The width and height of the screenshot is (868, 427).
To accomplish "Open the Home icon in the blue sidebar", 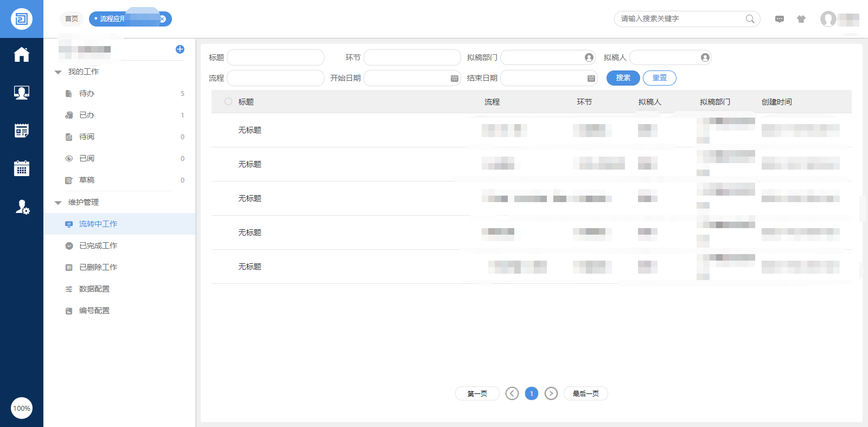I will coord(22,55).
